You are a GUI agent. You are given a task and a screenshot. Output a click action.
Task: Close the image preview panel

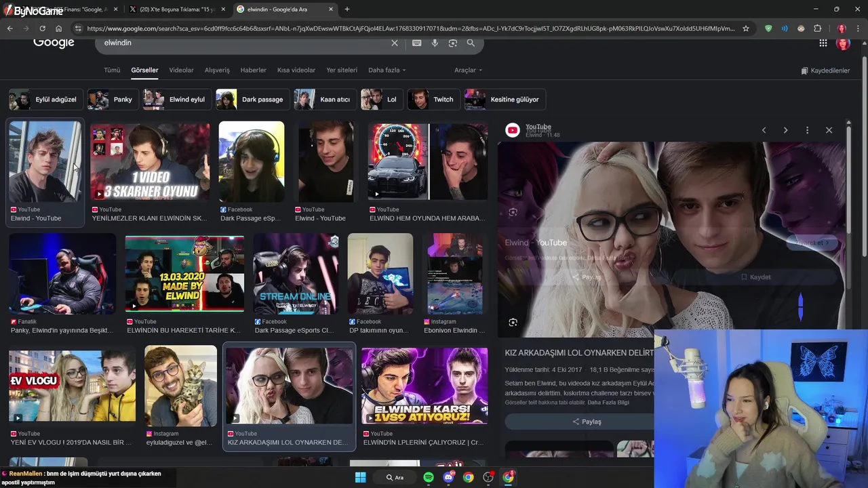pos(829,130)
